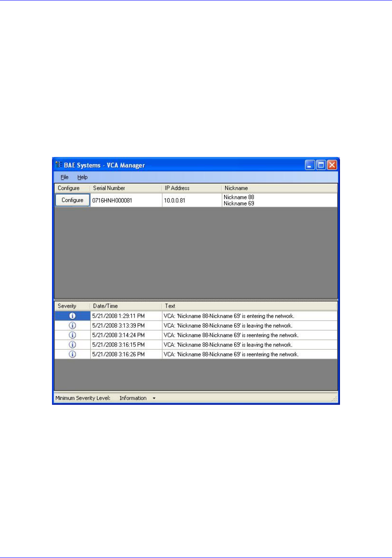
Task: Close the VCA Manager window
Action: coord(332,165)
